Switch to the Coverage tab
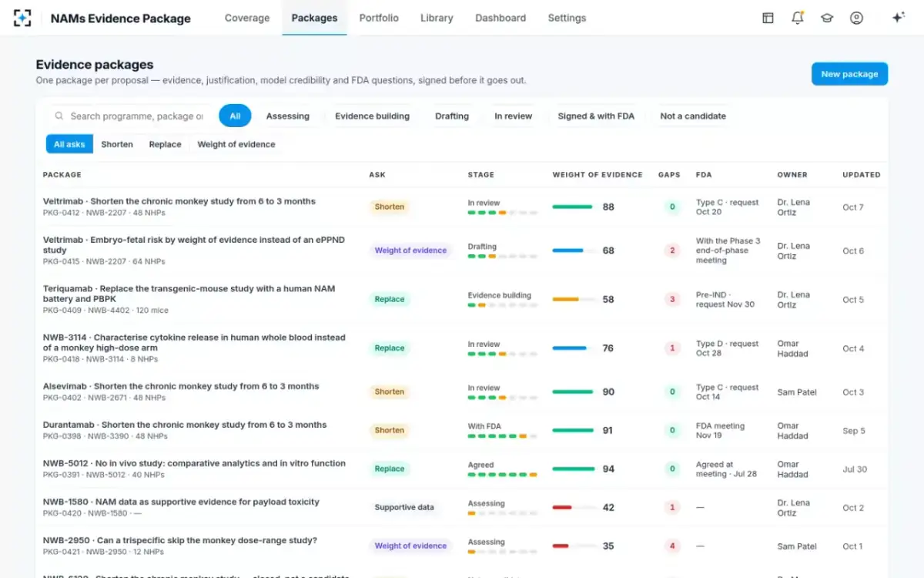The height and width of the screenshot is (578, 924). point(247,18)
